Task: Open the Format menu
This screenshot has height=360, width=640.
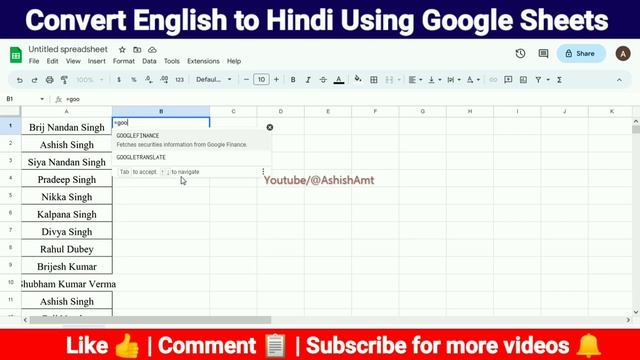Action: 124,61
